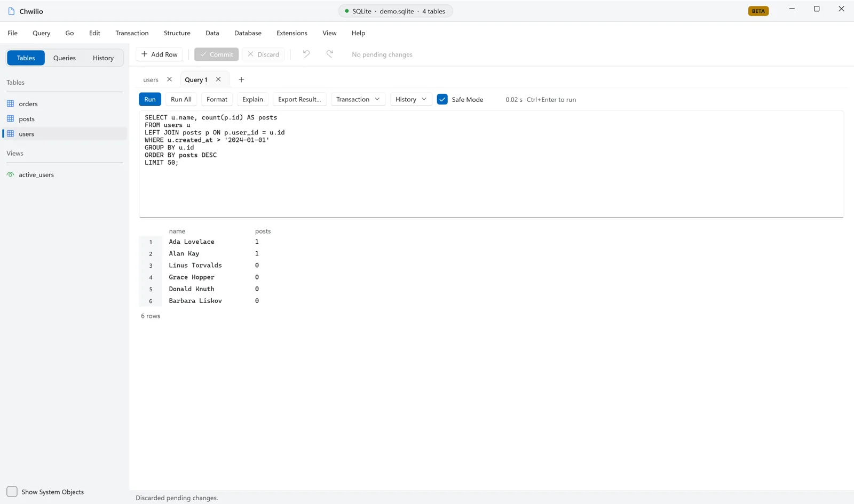
Task: Click the Run All button
Action: point(181,99)
